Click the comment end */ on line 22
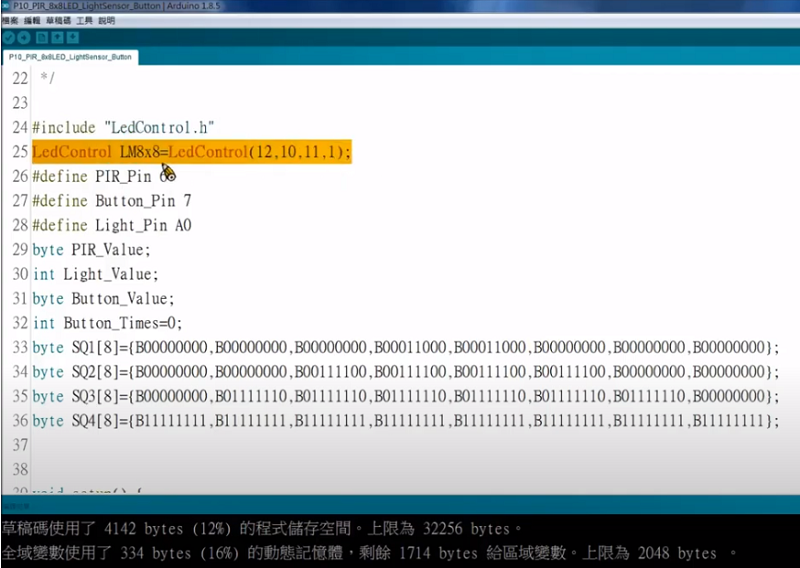Image resolution: width=800 pixels, height=568 pixels. tap(47, 78)
